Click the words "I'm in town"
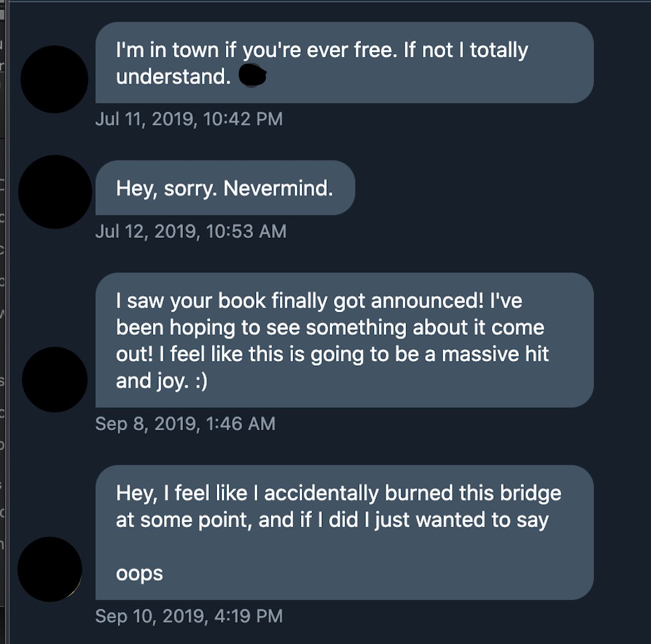Image resolution: width=651 pixels, height=644 pixels. click(x=167, y=50)
